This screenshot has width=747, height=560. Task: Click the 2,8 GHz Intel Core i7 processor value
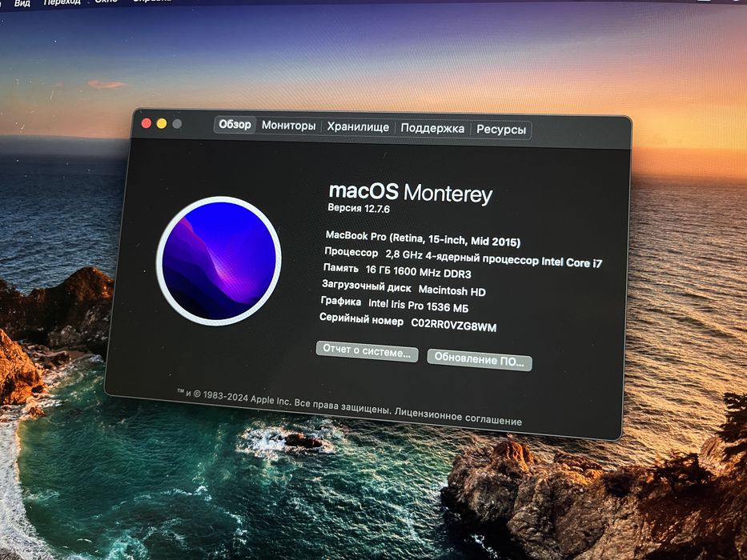493,258
